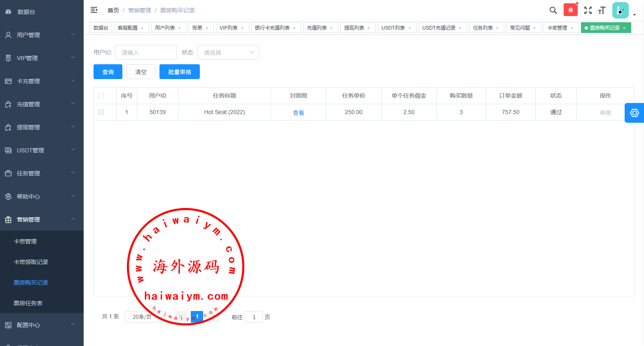The image size is (644, 346).
Task: Focus the 用户ID input field
Action: tap(146, 52)
